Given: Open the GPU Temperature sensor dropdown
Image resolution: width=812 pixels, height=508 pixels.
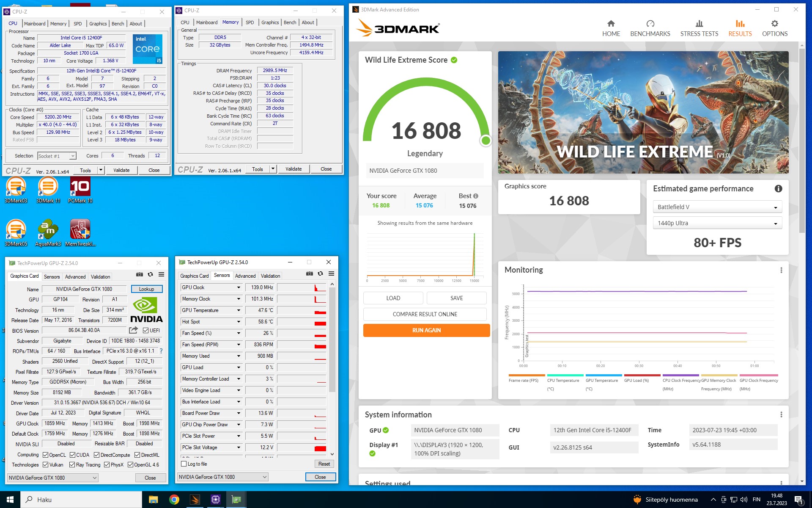Looking at the screenshot, I should [238, 310].
